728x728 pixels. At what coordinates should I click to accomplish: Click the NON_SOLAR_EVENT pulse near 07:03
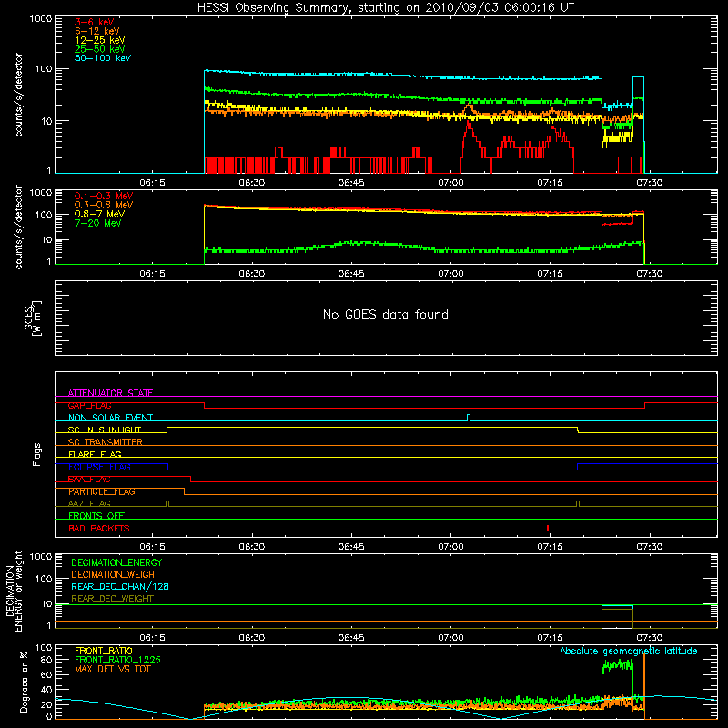469,418
